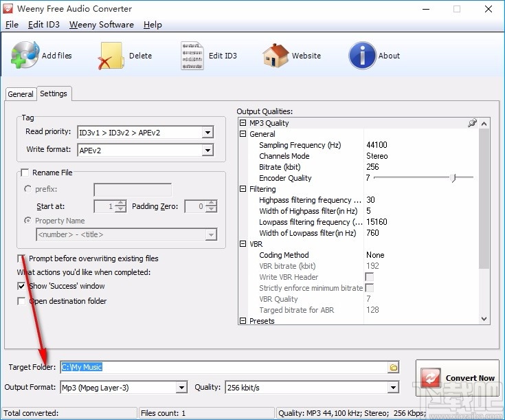Click scroll up arrow in Output Qualities
Image resolution: width=505 pixels, height=420 pixels.
(x=484, y=124)
